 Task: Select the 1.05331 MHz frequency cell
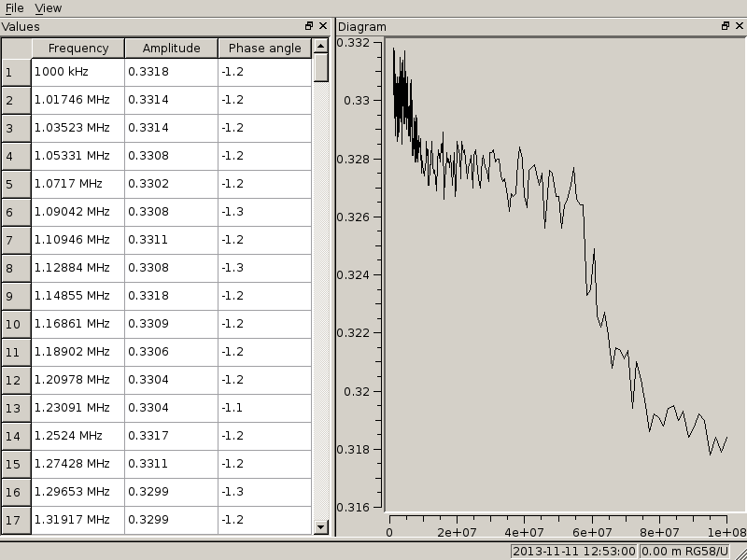tap(78, 156)
